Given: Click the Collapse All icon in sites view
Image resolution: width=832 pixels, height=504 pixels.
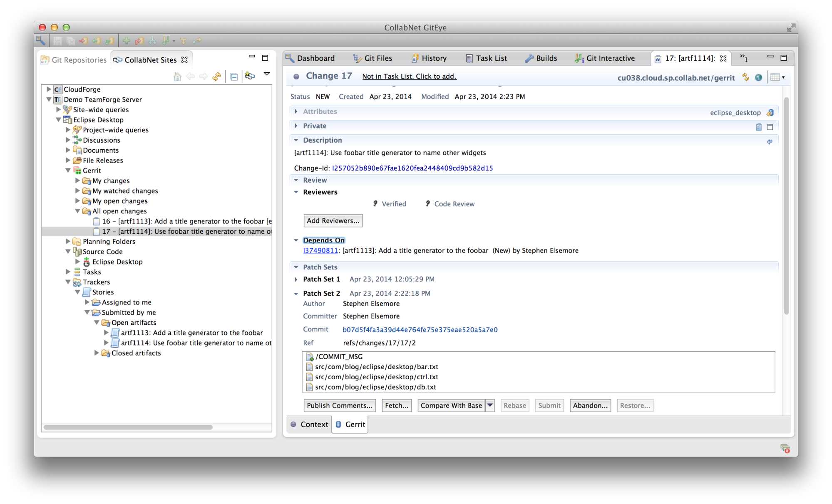Looking at the screenshot, I should pyautogui.click(x=233, y=76).
